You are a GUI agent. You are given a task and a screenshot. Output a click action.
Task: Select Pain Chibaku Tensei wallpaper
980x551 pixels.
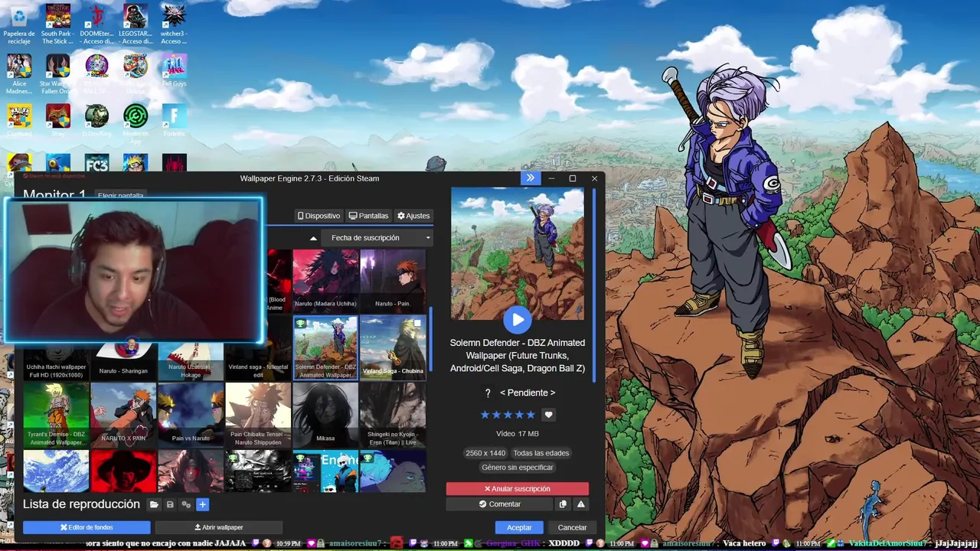258,415
